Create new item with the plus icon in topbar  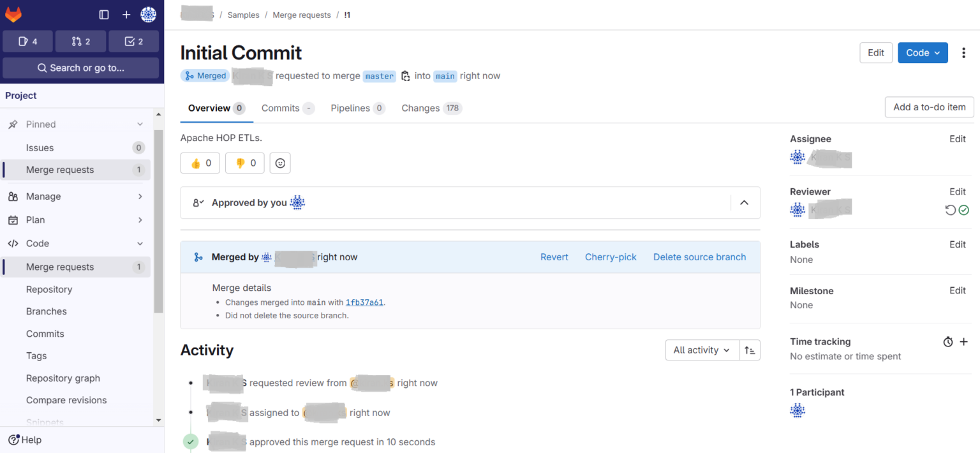[x=126, y=14]
